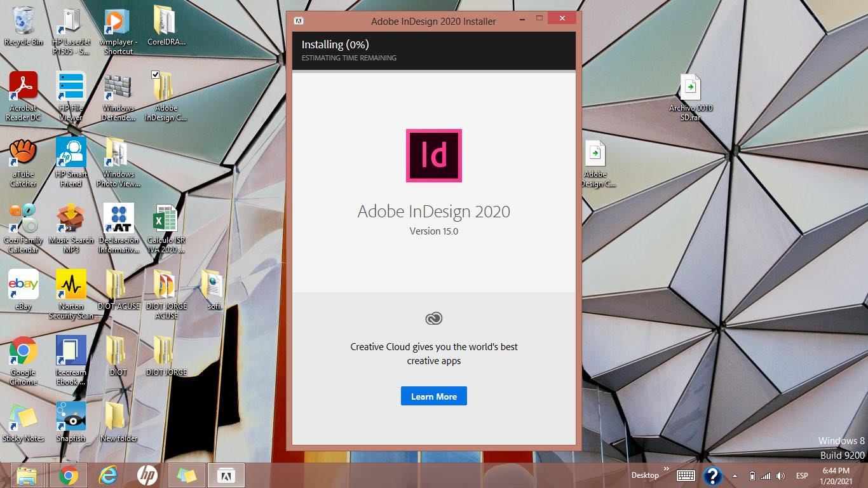Click the InDesign Id logo in installer
868x488 pixels.
click(x=434, y=156)
